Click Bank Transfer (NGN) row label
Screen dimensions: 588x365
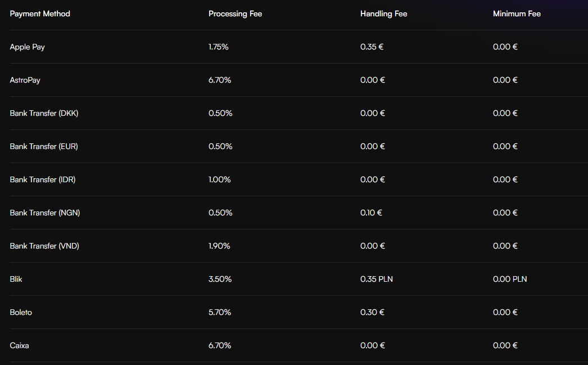[45, 213]
